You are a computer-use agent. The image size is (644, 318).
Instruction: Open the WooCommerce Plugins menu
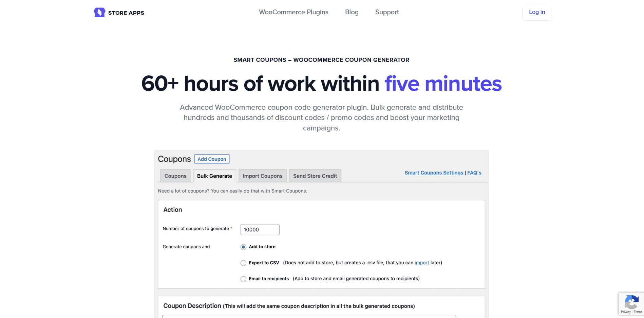coord(293,12)
